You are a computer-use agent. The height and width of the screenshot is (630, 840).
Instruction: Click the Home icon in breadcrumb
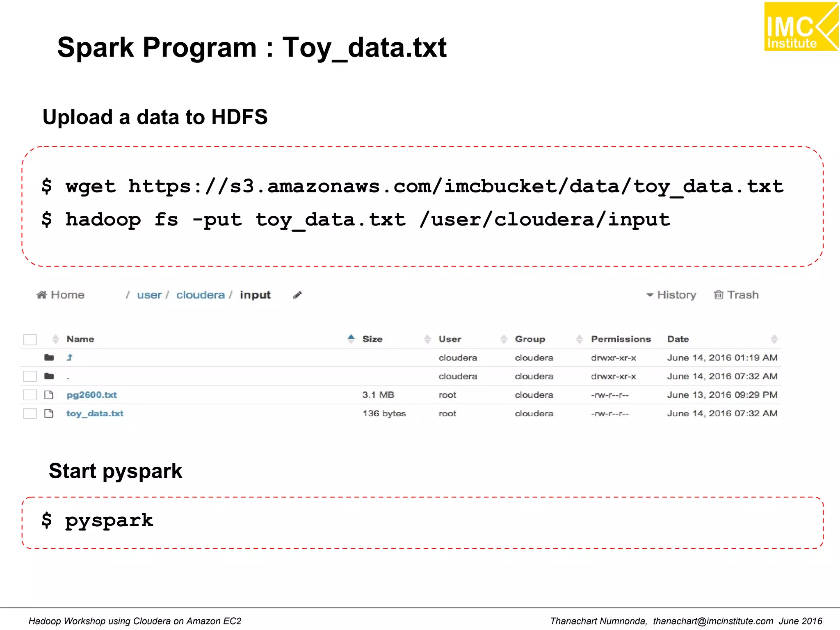pos(41,295)
